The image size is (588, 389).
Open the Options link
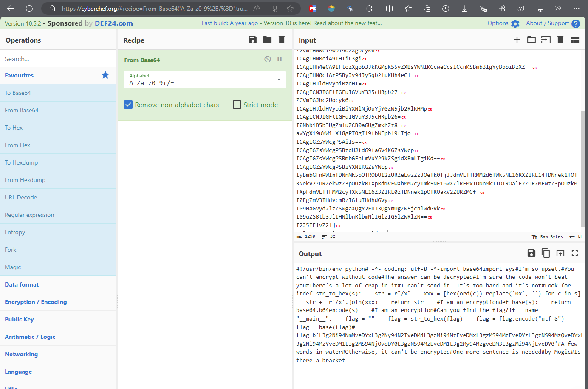pos(498,23)
